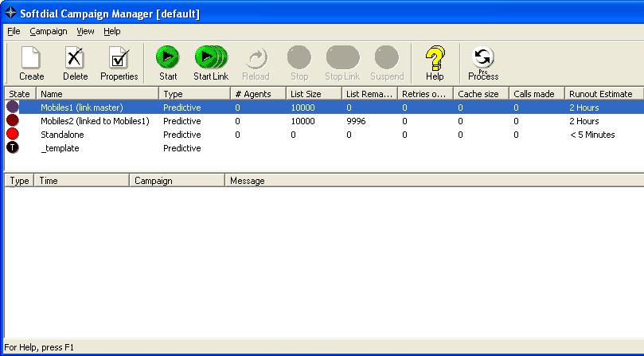The height and width of the screenshot is (356, 644).
Task: Start the selected campaign with the Start icon
Action: 168,63
